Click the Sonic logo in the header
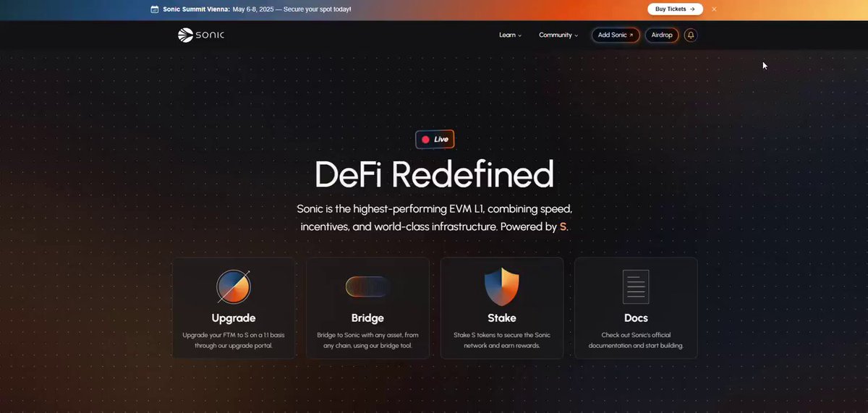868x413 pixels. (x=201, y=35)
